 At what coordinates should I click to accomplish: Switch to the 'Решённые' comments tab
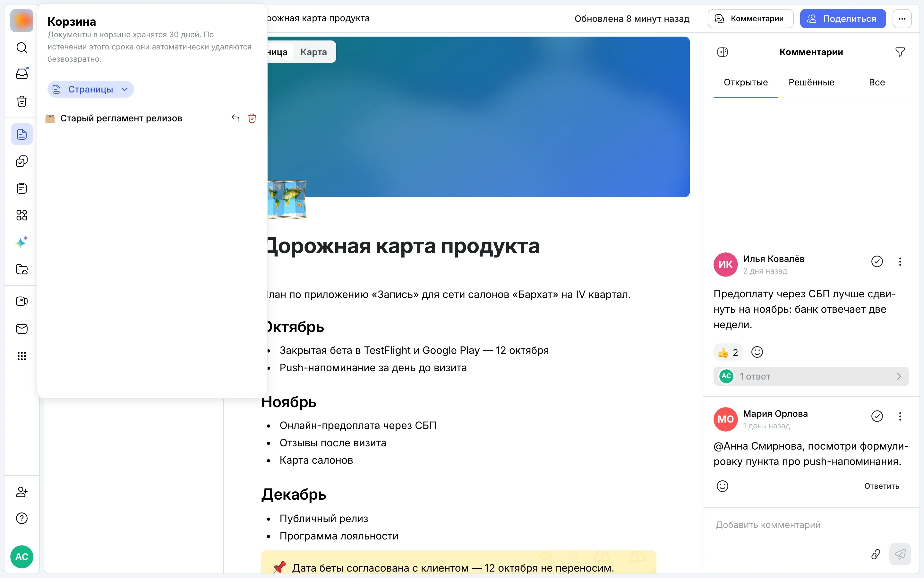tap(811, 83)
